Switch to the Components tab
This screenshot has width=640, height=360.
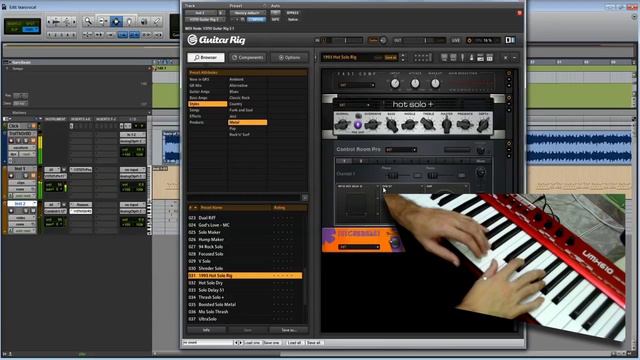[247, 58]
